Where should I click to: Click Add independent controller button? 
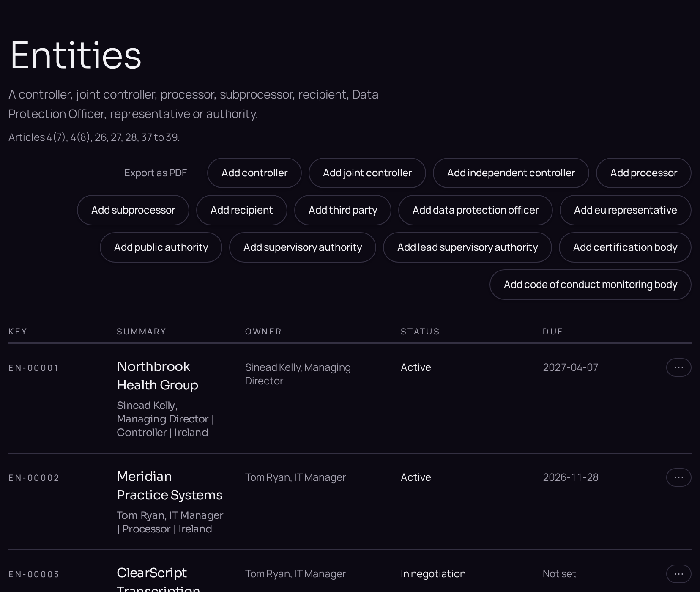(x=511, y=173)
